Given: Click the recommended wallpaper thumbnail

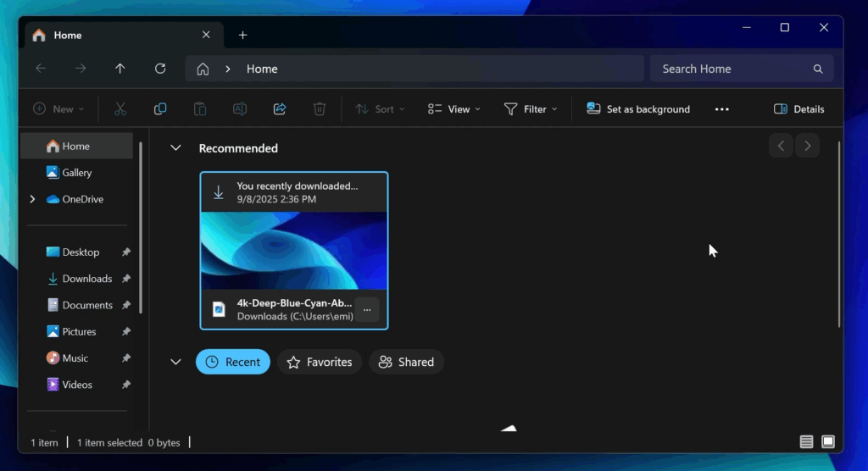Looking at the screenshot, I should click(293, 250).
